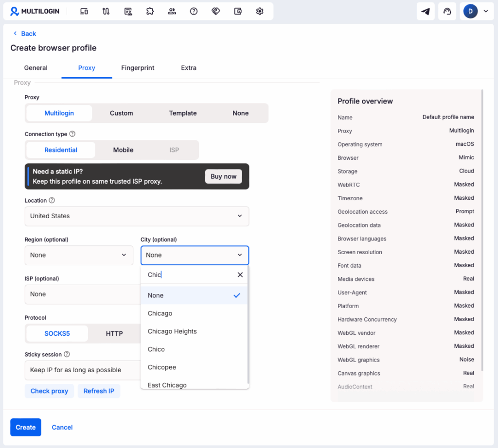Screen dimensions: 498x448
Task: Open the extensions puzzle icon
Action: pyautogui.click(x=150, y=12)
